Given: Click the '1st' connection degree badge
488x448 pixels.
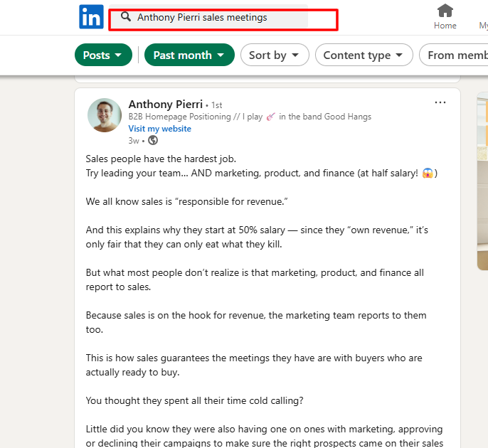Looking at the screenshot, I should tap(216, 105).
